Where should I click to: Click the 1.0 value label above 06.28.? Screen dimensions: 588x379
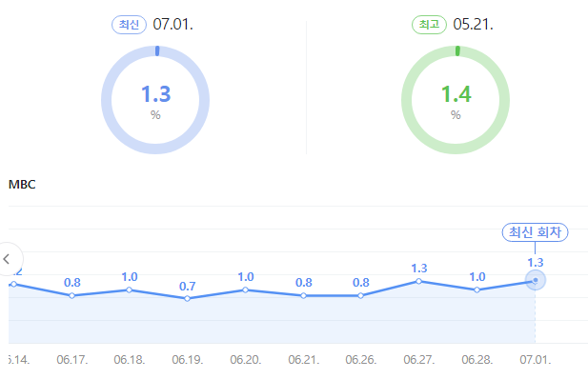(477, 277)
